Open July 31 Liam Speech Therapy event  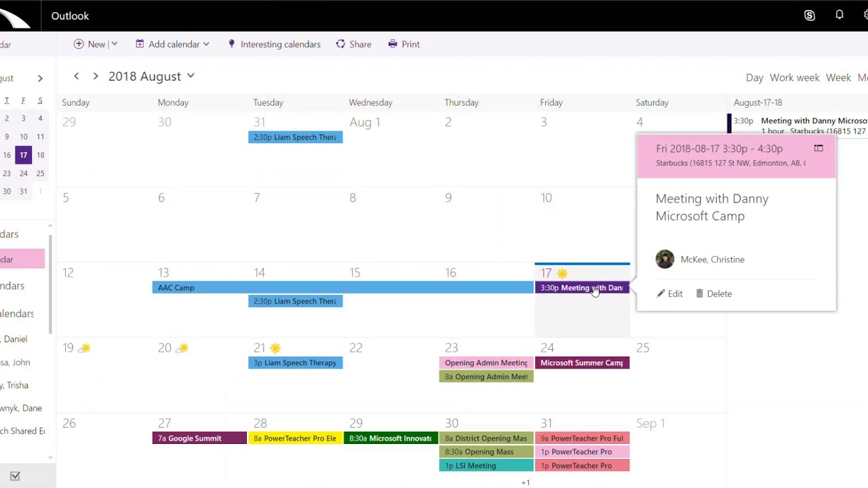tap(295, 137)
